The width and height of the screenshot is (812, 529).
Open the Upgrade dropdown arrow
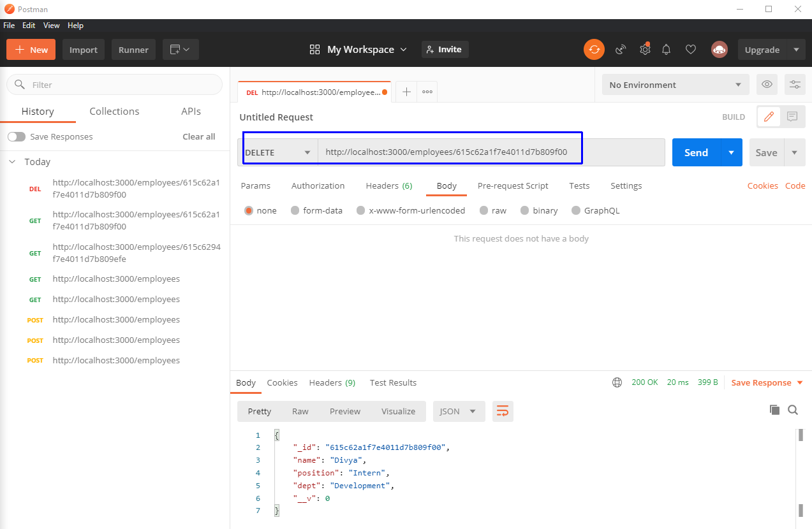[795, 50]
